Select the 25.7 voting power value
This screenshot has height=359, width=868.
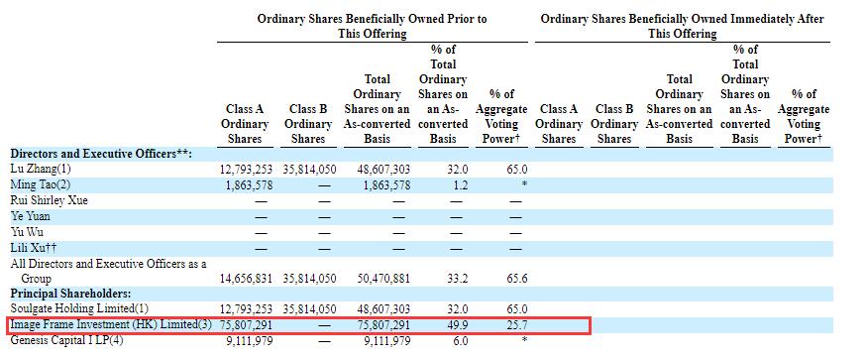pyautogui.click(x=516, y=325)
